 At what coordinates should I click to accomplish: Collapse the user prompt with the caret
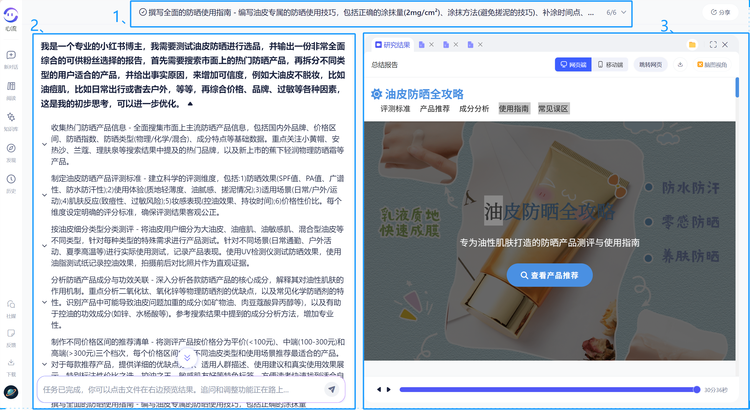point(190,104)
